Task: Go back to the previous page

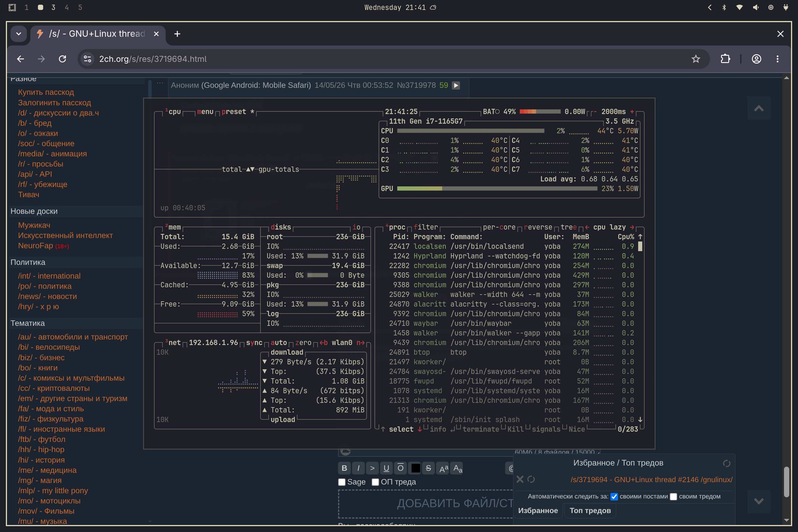Action: [x=20, y=59]
